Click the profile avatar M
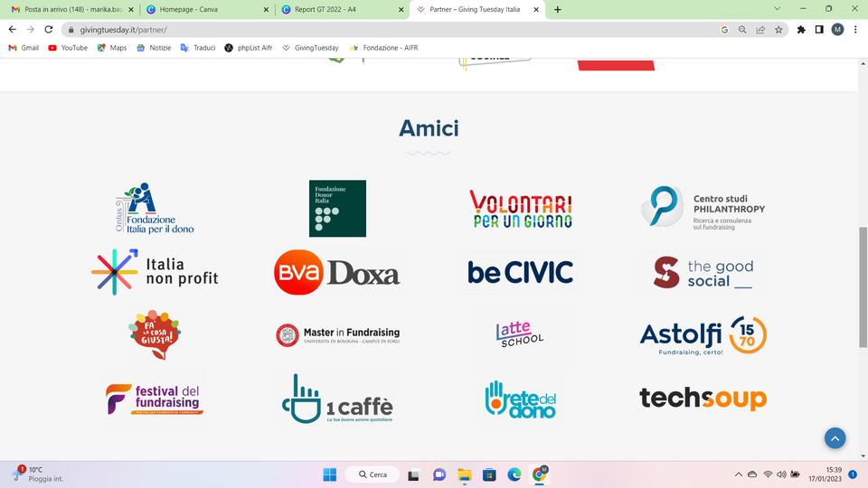 pos(837,30)
